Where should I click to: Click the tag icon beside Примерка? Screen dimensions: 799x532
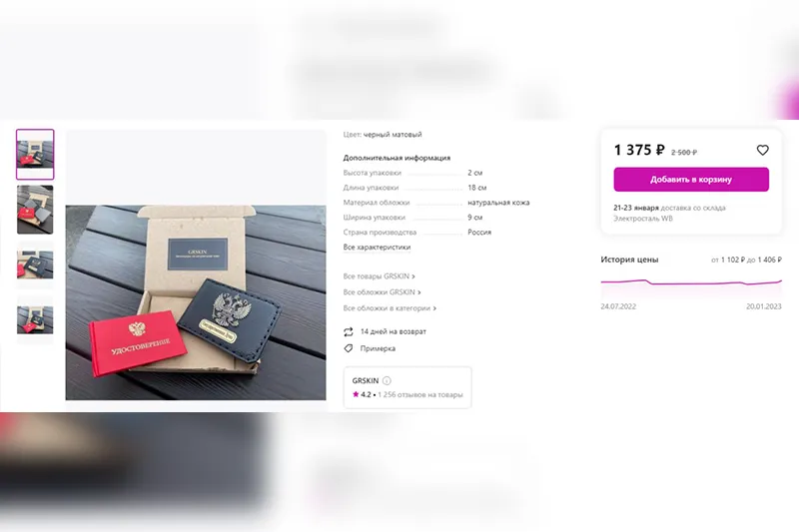click(348, 348)
